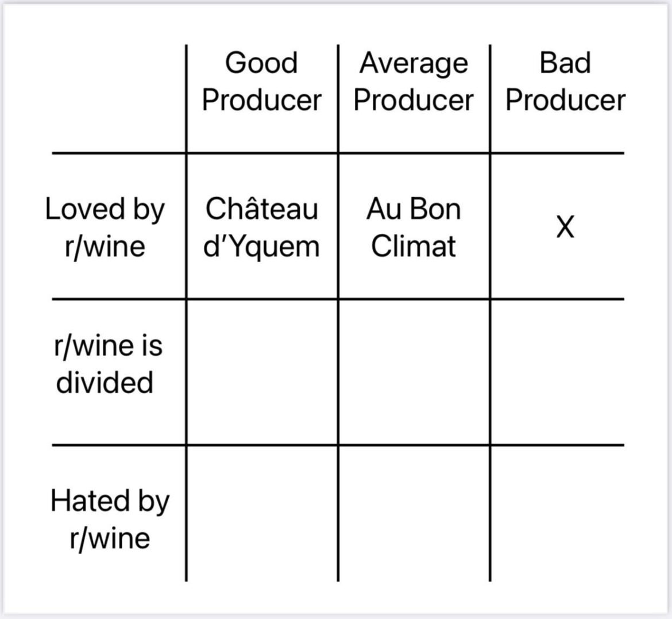Screen dimensions: 672x619
Task: Select the Au Bon Climat cell
Action: tap(414, 227)
